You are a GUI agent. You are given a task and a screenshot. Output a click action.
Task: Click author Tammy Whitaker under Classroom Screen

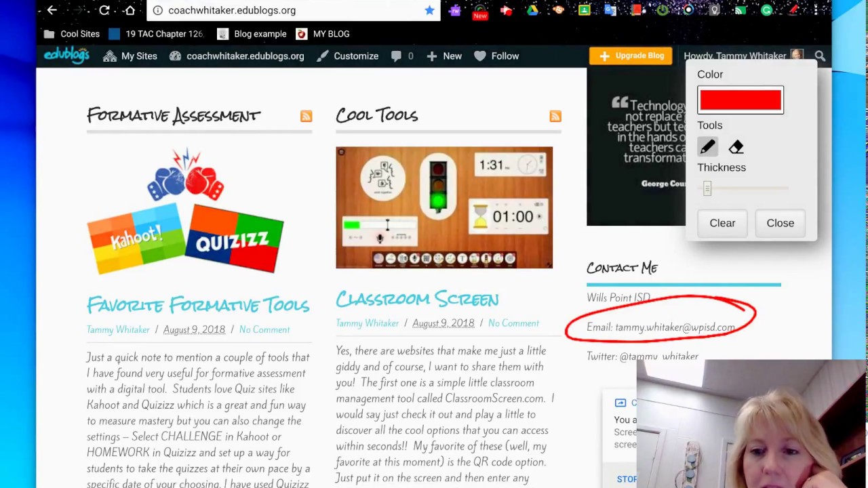[368, 323]
